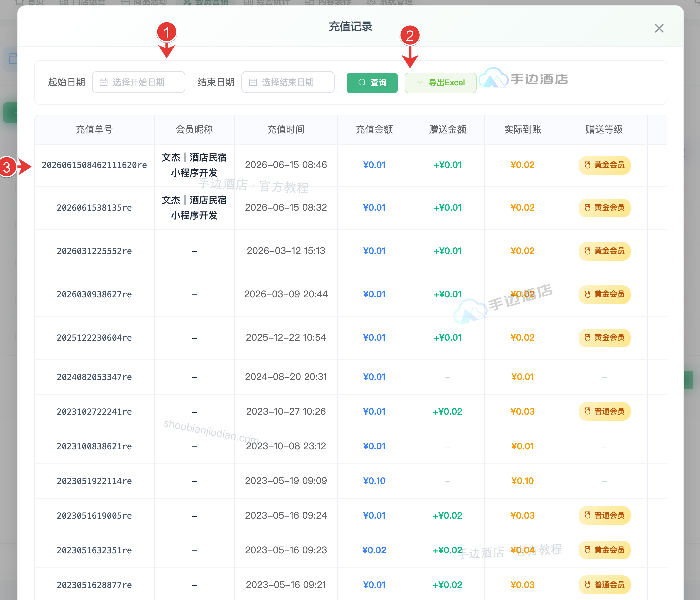Click member nickname in the 08:46 recharge row
Image resolution: width=700 pixels, height=600 pixels.
click(x=194, y=165)
